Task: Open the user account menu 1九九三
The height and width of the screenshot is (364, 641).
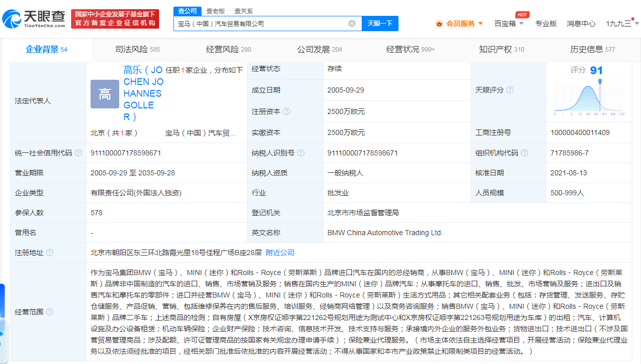Action: click(622, 24)
